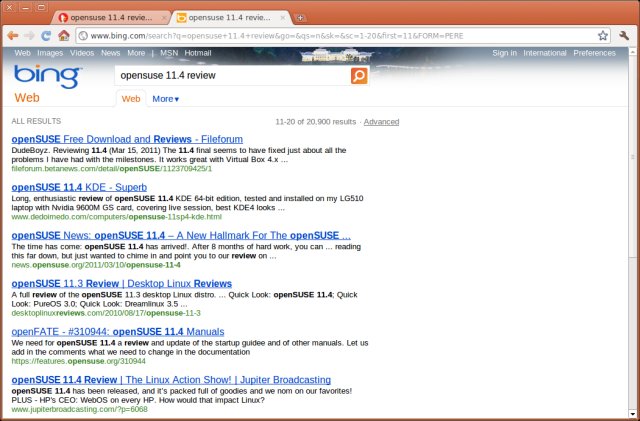Open a new tab with the plus button

pos(300,18)
